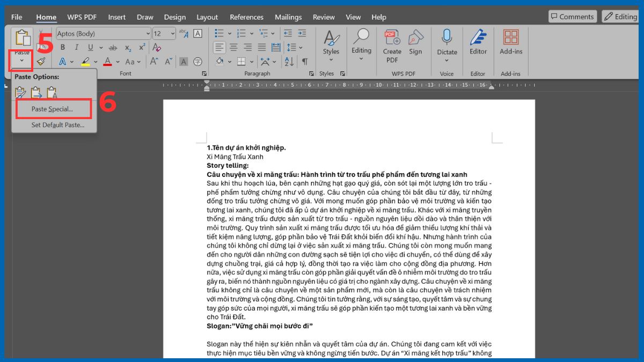The height and width of the screenshot is (362, 644).
Task: Click Paste Special in the menu
Action: (53, 109)
